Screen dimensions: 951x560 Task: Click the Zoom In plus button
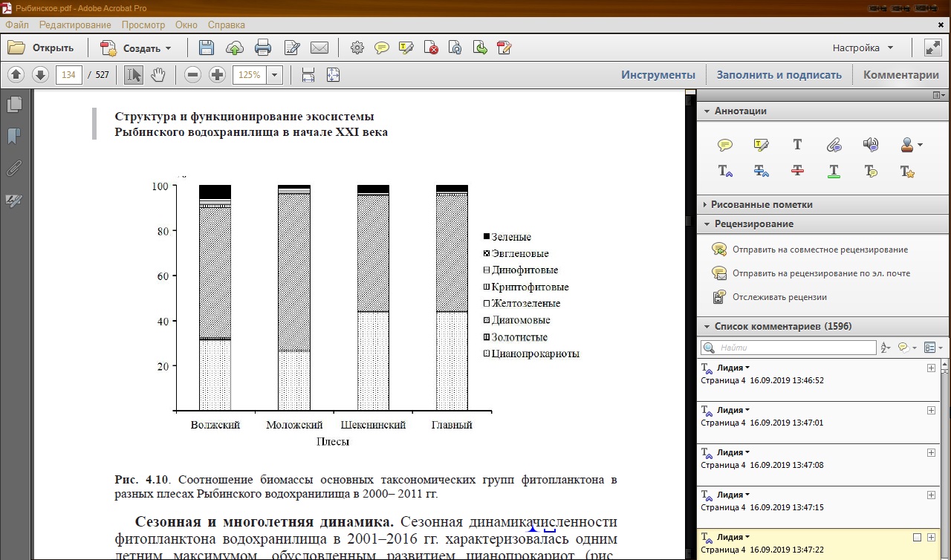(217, 75)
